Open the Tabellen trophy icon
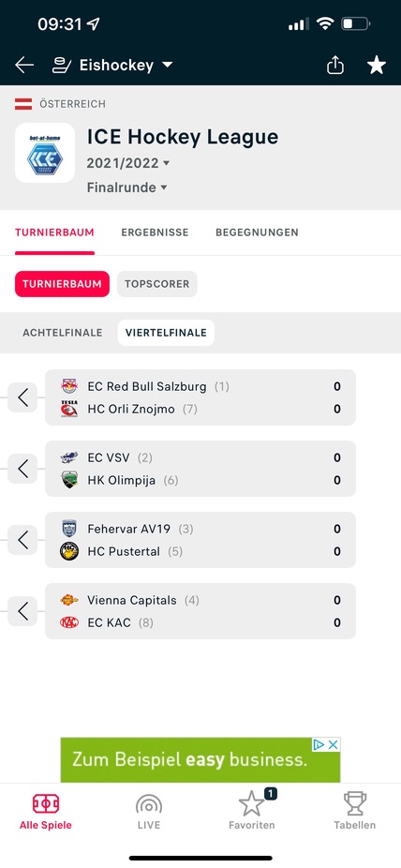Screen dimensions: 401x868 pos(354,811)
